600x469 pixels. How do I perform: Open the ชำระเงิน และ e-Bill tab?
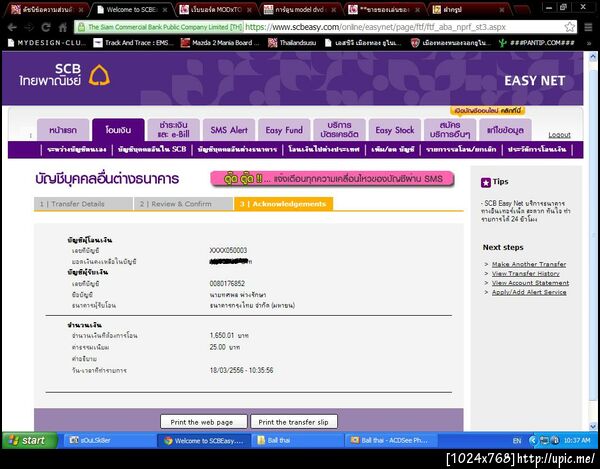[174, 130]
